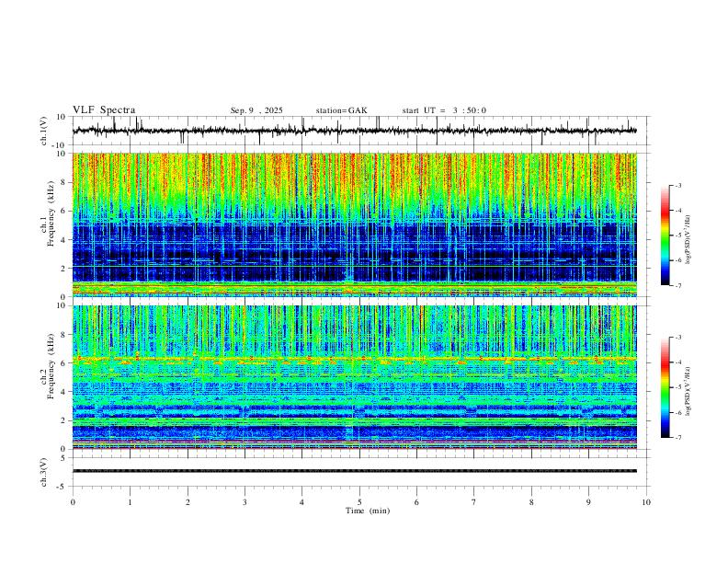The image size is (728, 563).
Task: Click the "station=GAK" header label
Action: coord(341,110)
